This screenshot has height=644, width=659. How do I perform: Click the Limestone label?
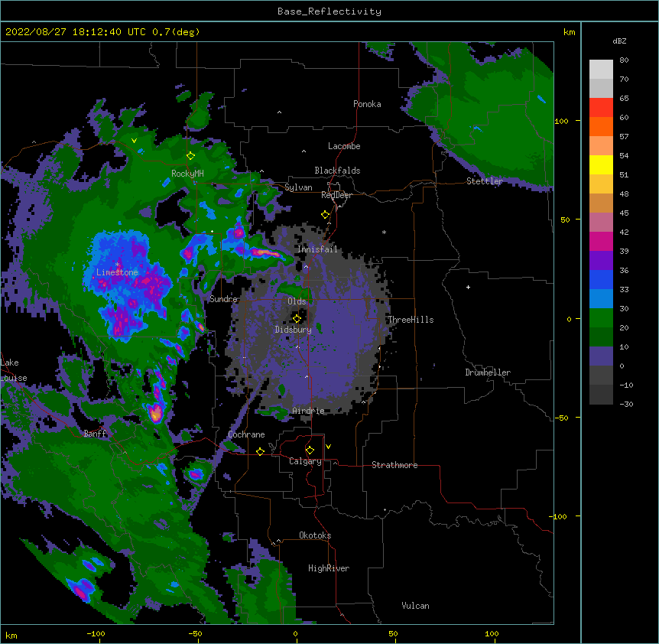pyautogui.click(x=117, y=272)
